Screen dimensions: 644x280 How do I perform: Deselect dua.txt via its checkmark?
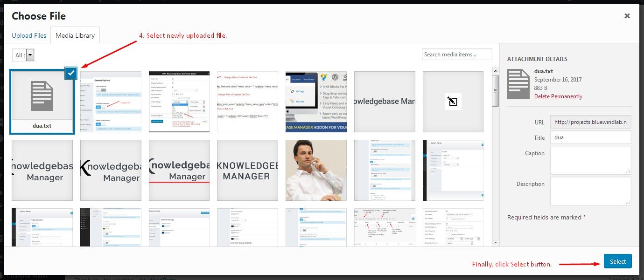click(71, 72)
